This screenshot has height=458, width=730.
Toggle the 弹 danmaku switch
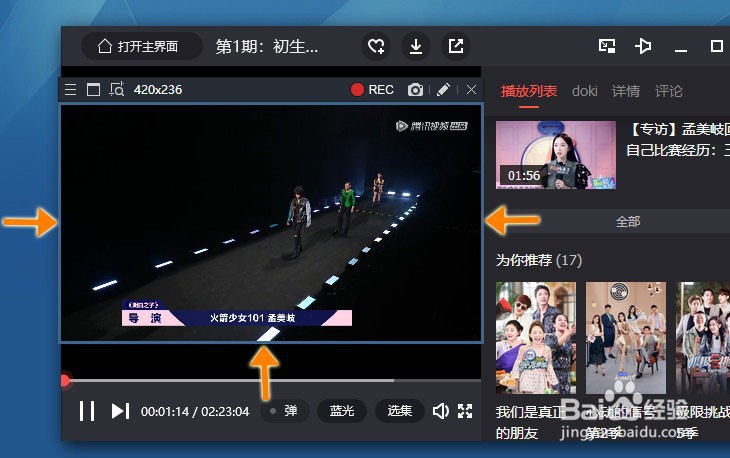tap(284, 411)
